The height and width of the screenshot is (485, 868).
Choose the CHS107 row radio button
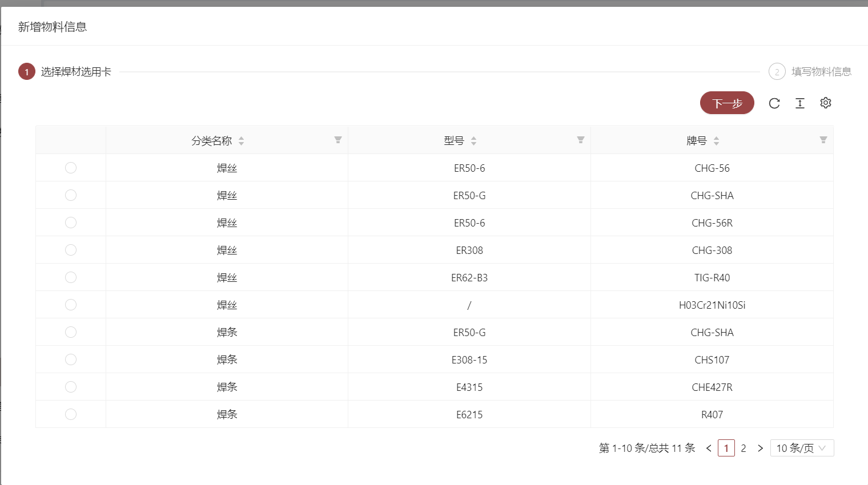tap(71, 359)
